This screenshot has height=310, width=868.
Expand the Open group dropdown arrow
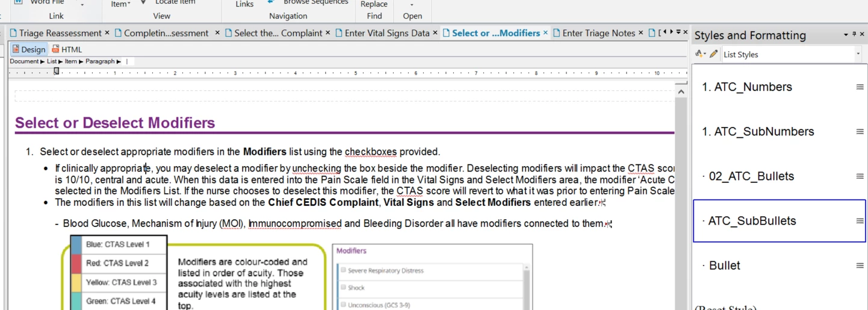pyautogui.click(x=412, y=4)
